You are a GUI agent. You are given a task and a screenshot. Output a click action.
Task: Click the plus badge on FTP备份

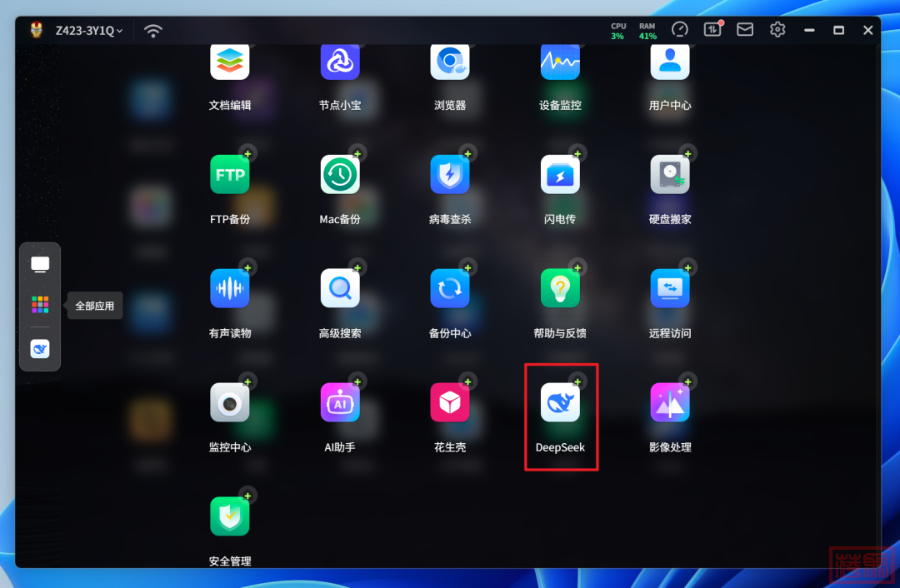(248, 154)
